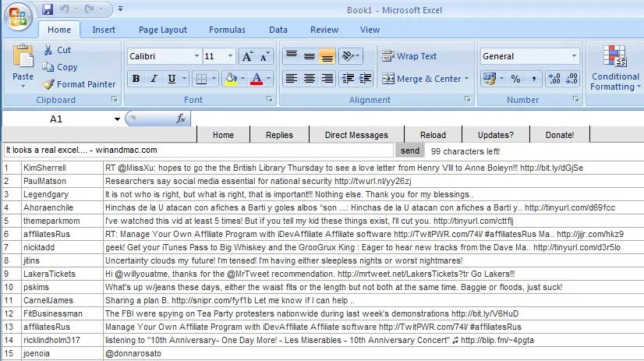Redo the action in the quick access toolbar
644x361 pixels.
pos(89,9)
